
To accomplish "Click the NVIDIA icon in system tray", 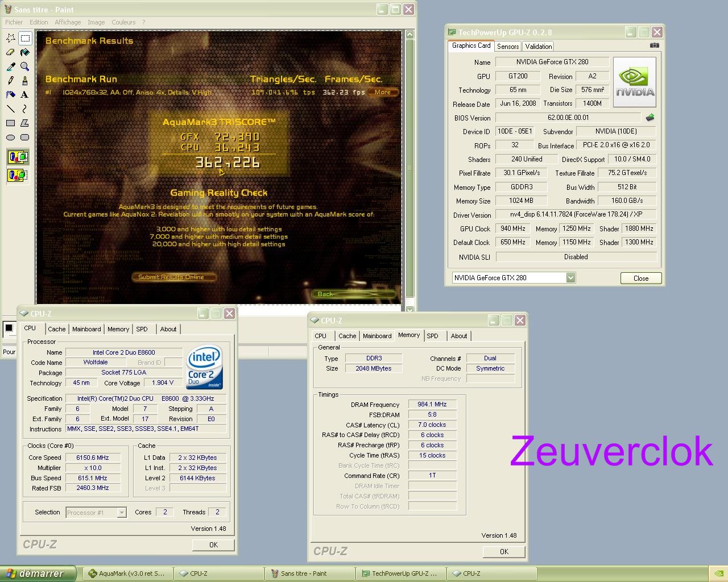I will point(719,573).
